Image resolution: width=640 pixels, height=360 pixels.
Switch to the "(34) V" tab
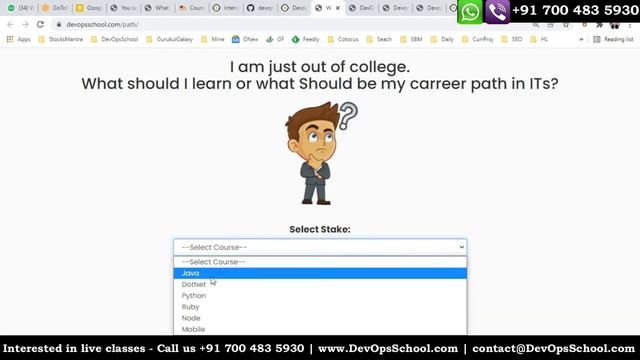21,8
